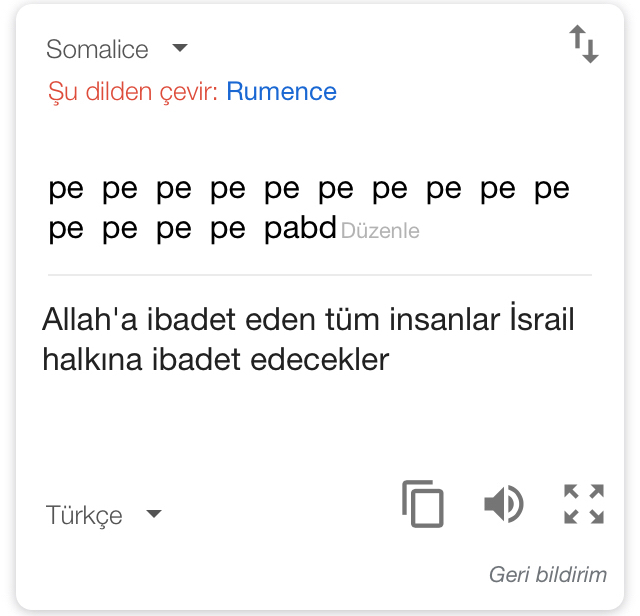This screenshot has width=640, height=616.
Task: Click the Türkçe target language label
Action: point(85,515)
